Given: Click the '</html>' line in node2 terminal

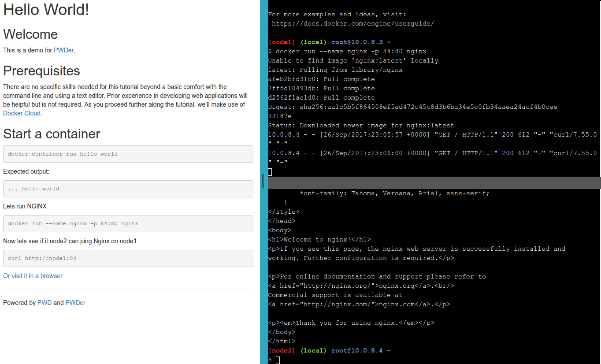Looking at the screenshot, I should pos(282,342).
